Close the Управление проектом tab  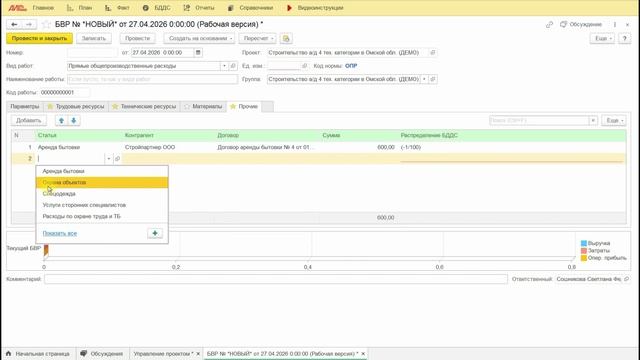pyautogui.click(x=198, y=353)
